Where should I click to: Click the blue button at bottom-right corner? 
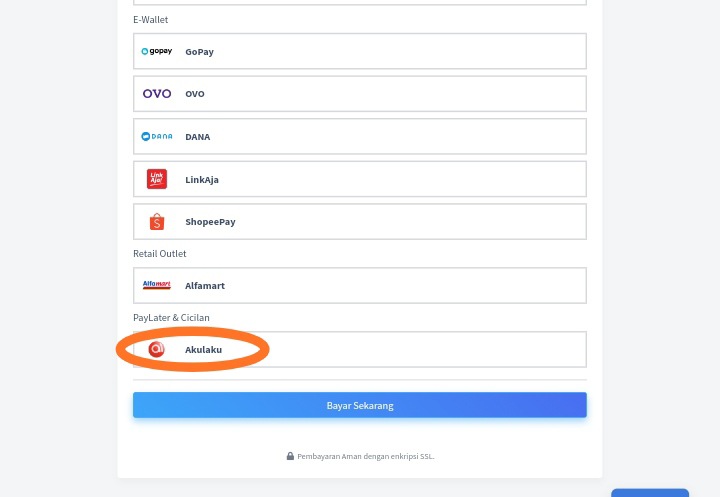[x=650, y=493]
